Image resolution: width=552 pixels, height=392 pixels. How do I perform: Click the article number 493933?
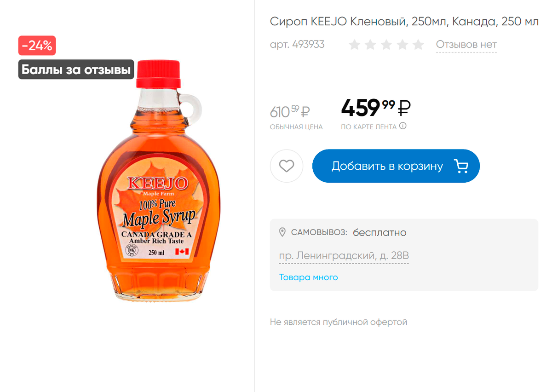297,45
